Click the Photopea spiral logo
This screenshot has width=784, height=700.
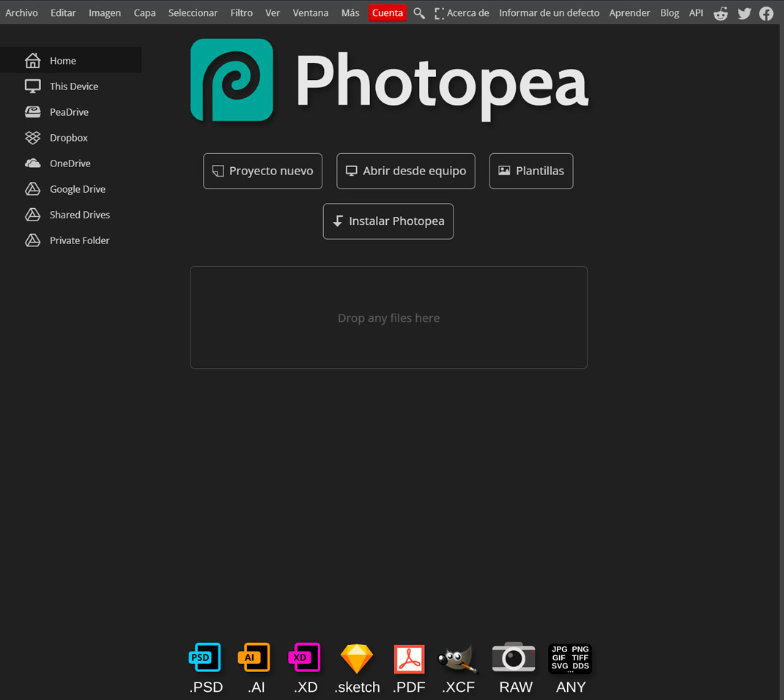(232, 80)
